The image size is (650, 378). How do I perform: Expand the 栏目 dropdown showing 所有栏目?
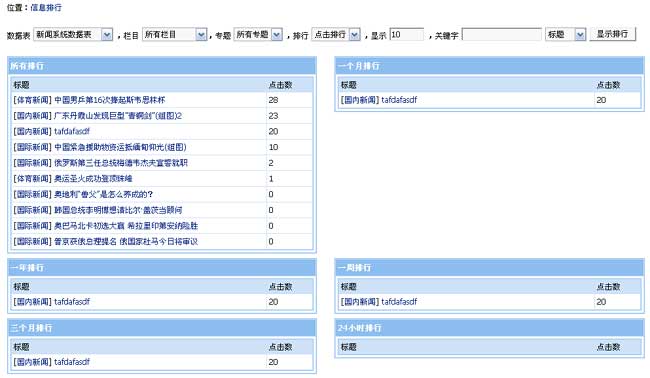pyautogui.click(x=174, y=34)
